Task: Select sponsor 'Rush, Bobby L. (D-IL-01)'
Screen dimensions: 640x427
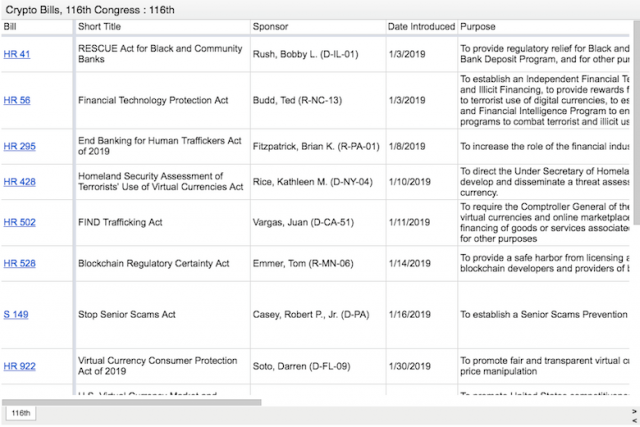Action: pos(318,54)
